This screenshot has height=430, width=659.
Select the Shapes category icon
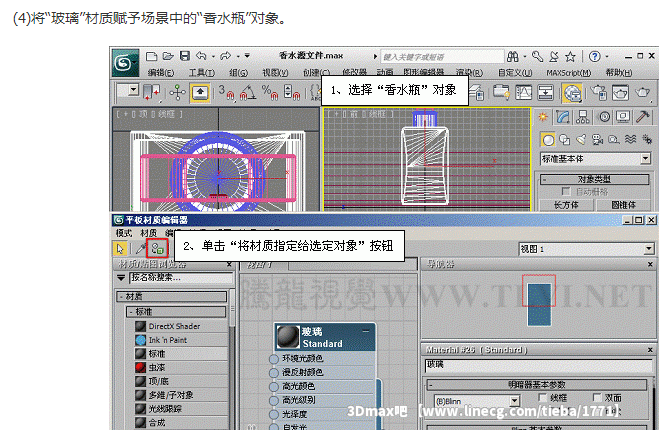(x=565, y=140)
